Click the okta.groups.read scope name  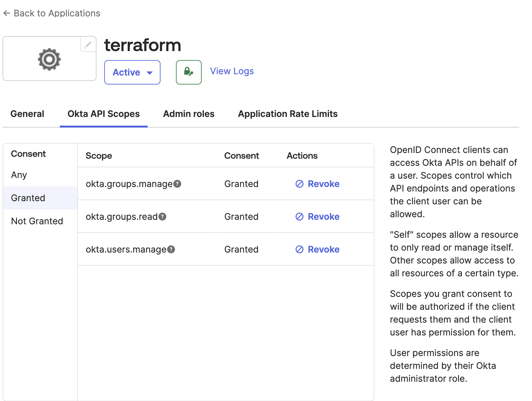[x=122, y=217]
